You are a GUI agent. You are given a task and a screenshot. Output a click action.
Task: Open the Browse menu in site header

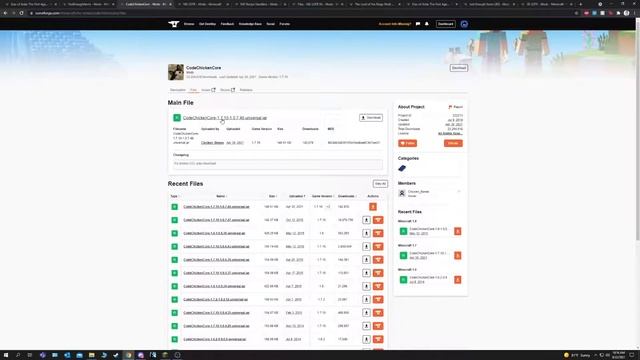coord(189,24)
